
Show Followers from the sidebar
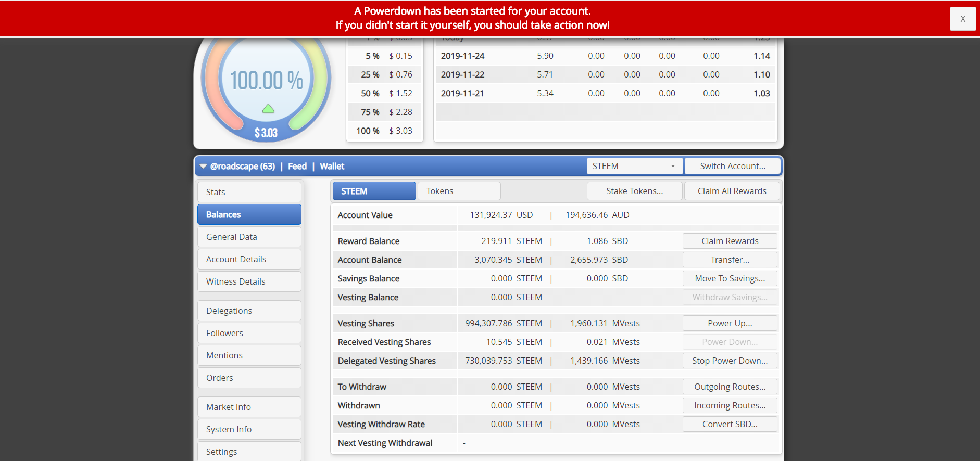click(x=249, y=333)
